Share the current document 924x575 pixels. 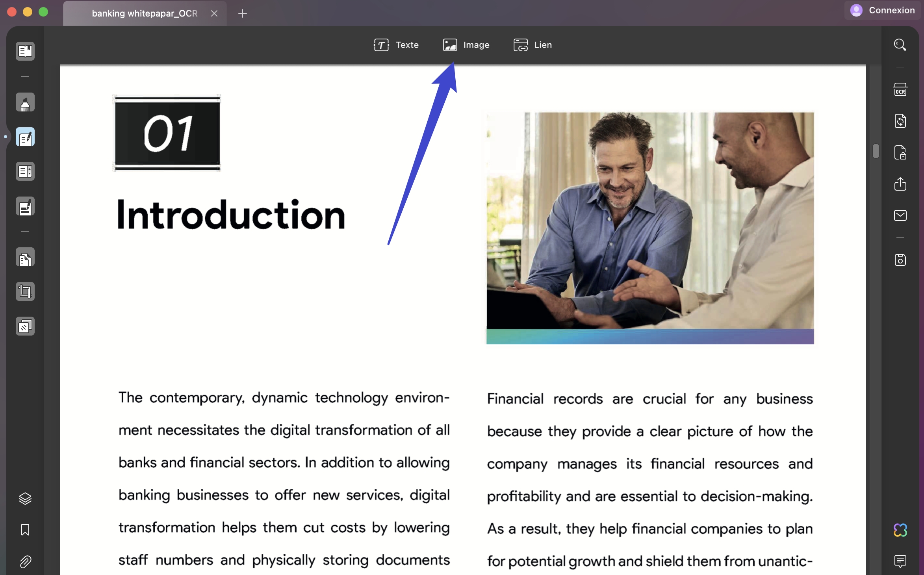[x=900, y=184]
